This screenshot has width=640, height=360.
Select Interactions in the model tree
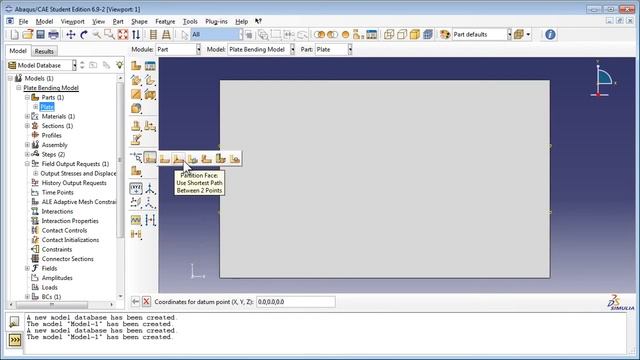(x=57, y=211)
